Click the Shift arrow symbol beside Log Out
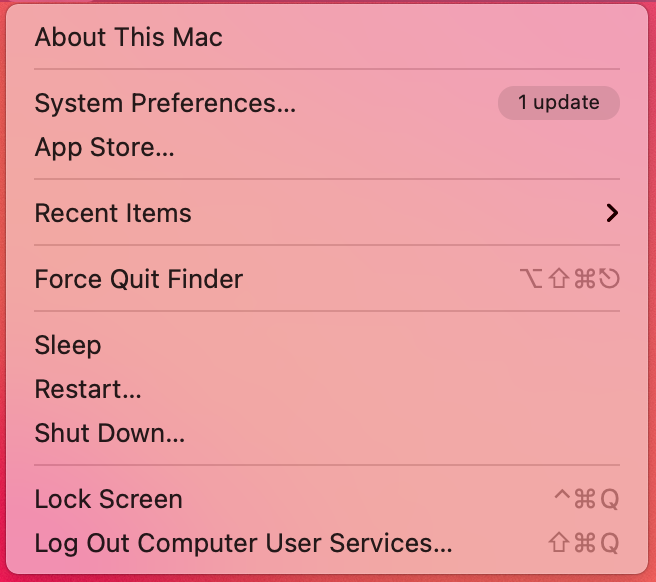Image resolution: width=656 pixels, height=582 pixels. click(x=559, y=543)
